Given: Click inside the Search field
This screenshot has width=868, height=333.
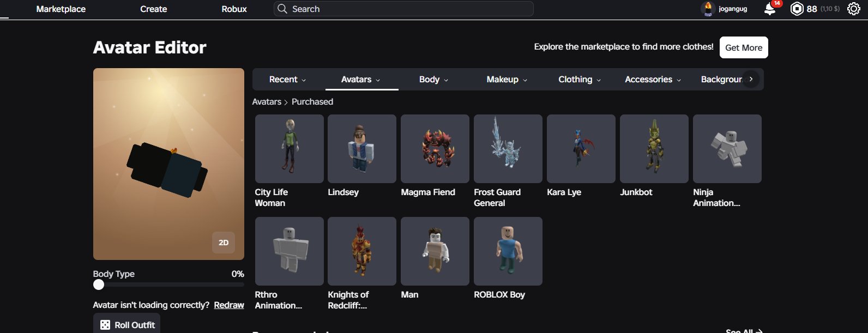Looking at the screenshot, I should tap(403, 9).
